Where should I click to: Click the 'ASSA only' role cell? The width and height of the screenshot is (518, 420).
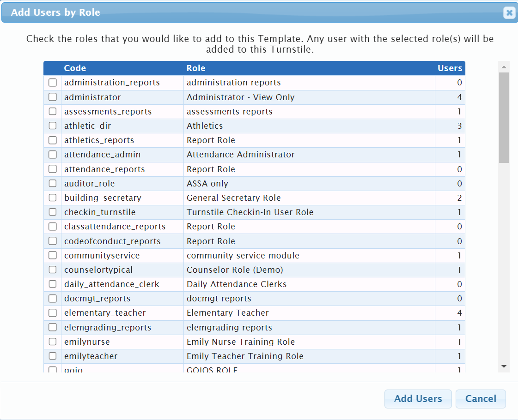(309, 183)
